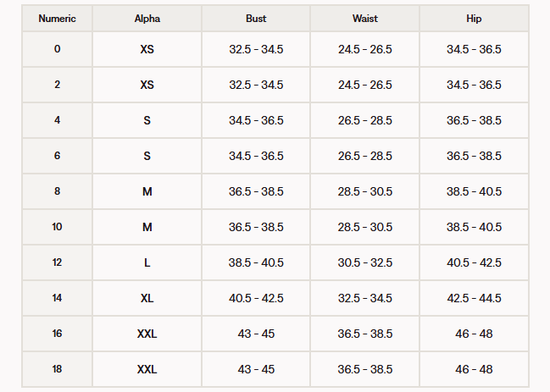
Task: Click the L alpha size cell
Action: 147,262
